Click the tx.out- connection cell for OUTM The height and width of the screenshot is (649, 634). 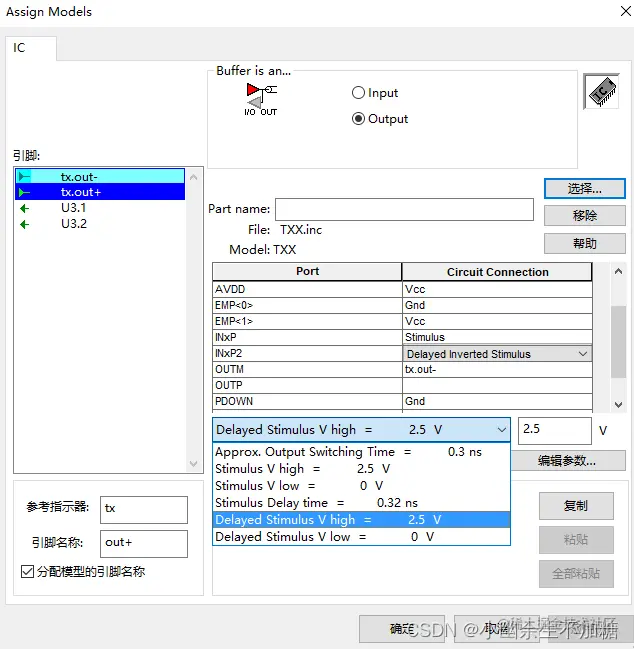497,369
